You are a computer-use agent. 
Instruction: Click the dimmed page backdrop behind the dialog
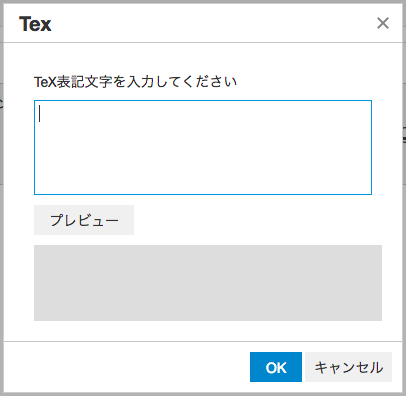click(1, 198)
